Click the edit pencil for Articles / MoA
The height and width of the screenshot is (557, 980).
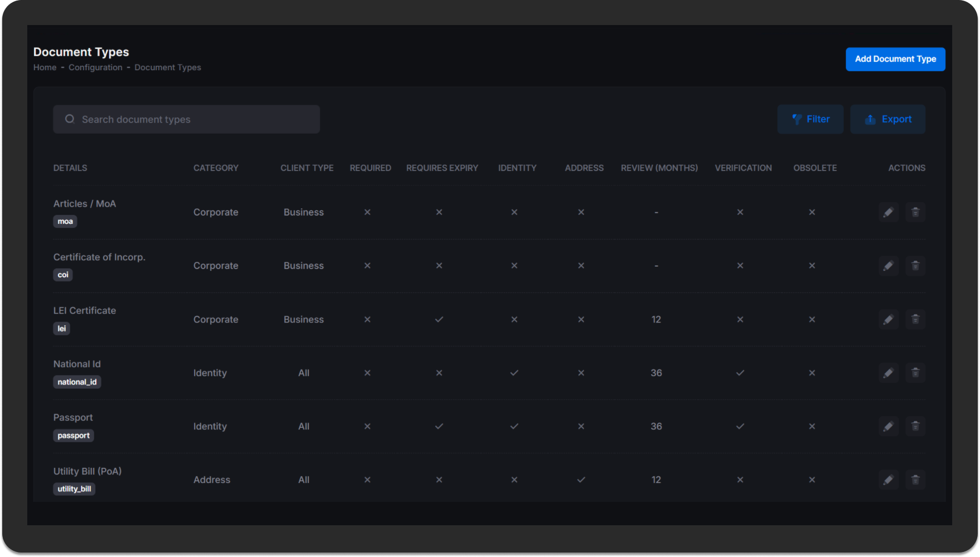(x=888, y=212)
